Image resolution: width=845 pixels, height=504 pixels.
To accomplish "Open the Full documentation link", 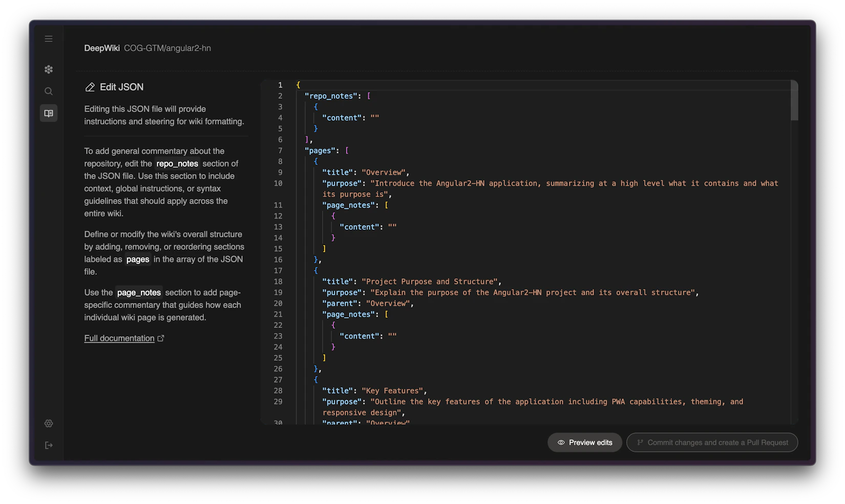I will (119, 338).
